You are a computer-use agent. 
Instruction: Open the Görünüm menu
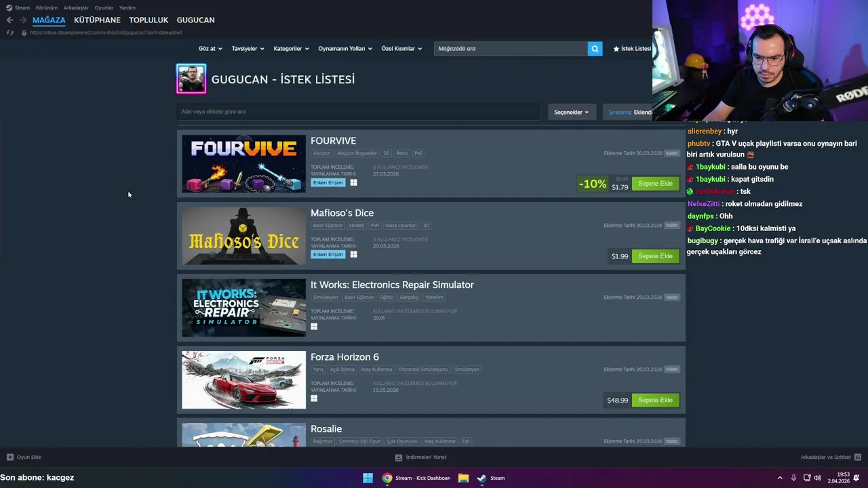click(x=47, y=7)
